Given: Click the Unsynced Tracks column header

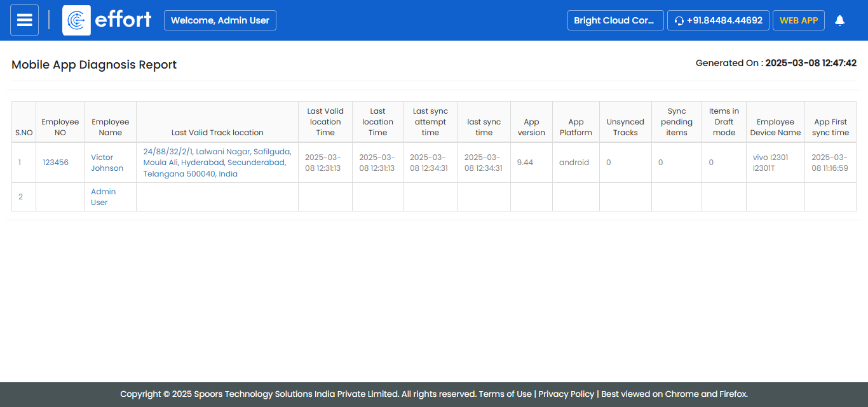Looking at the screenshot, I should pos(625,127).
